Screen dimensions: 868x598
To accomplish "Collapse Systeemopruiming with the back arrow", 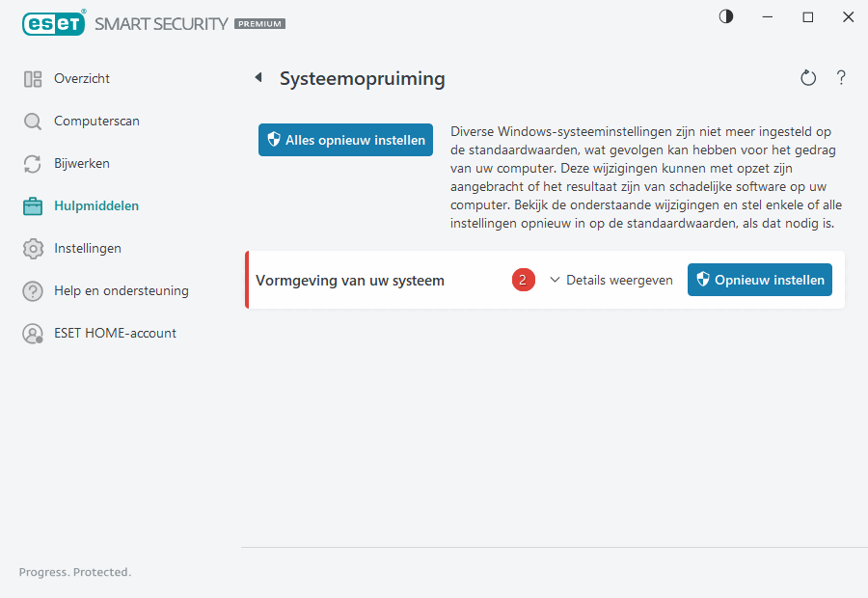I will pyautogui.click(x=258, y=77).
